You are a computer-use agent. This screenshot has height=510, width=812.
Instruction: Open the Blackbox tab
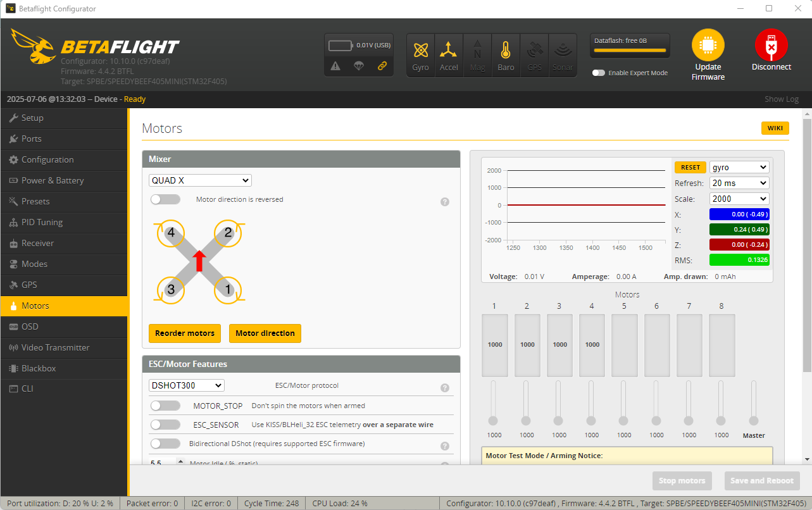64,368
